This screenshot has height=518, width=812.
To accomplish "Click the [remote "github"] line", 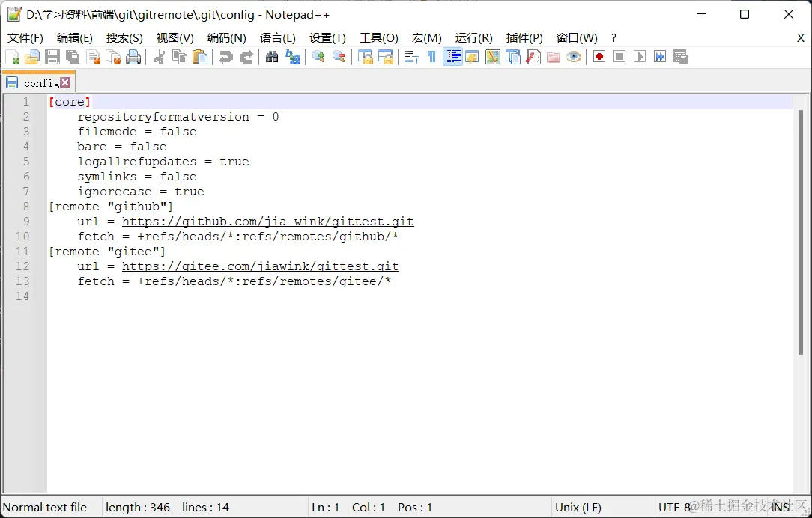I will tap(111, 207).
